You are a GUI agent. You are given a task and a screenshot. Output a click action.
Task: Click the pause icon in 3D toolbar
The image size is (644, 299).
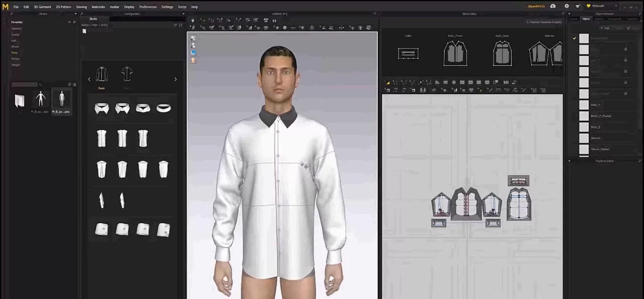[x=275, y=20]
